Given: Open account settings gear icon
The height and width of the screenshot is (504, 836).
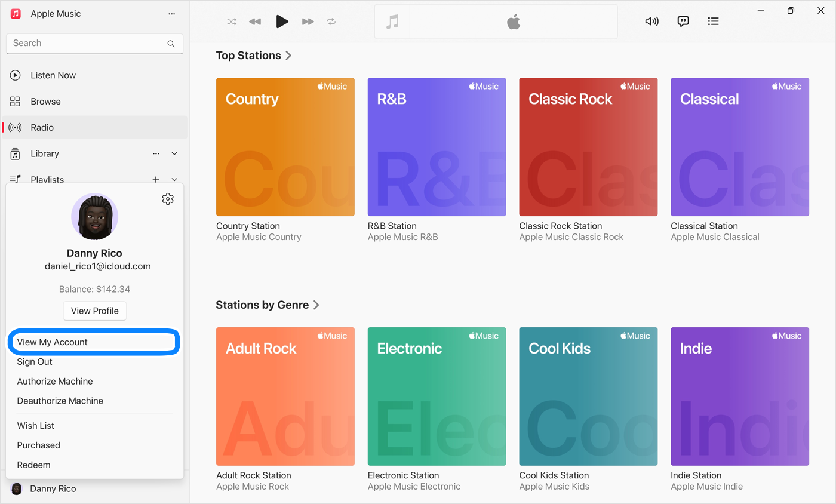Looking at the screenshot, I should coord(168,199).
